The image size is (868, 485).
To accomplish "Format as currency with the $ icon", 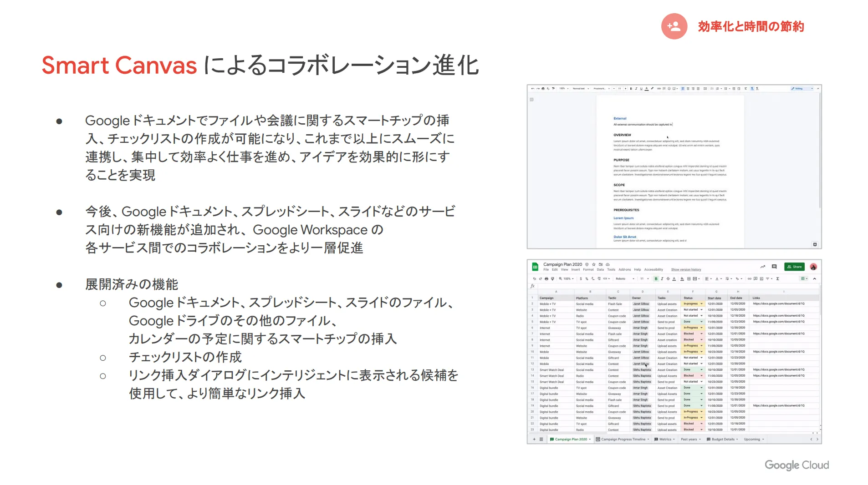I will pos(581,278).
